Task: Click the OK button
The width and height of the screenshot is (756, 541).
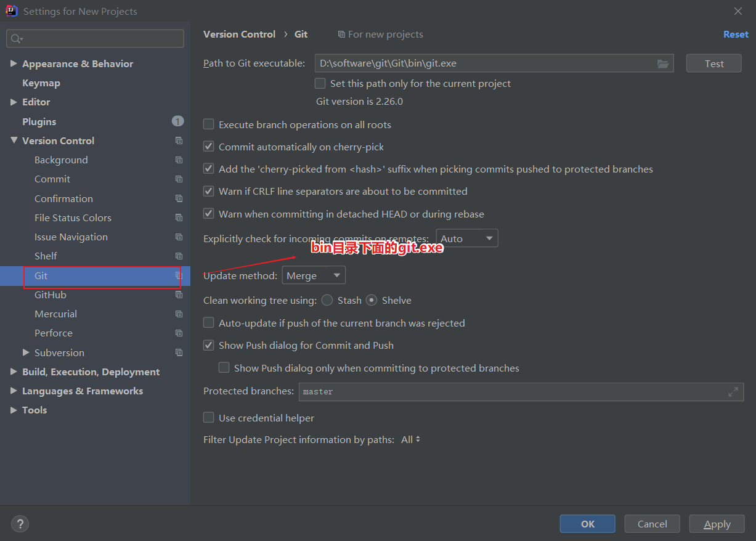Action: pos(587,524)
